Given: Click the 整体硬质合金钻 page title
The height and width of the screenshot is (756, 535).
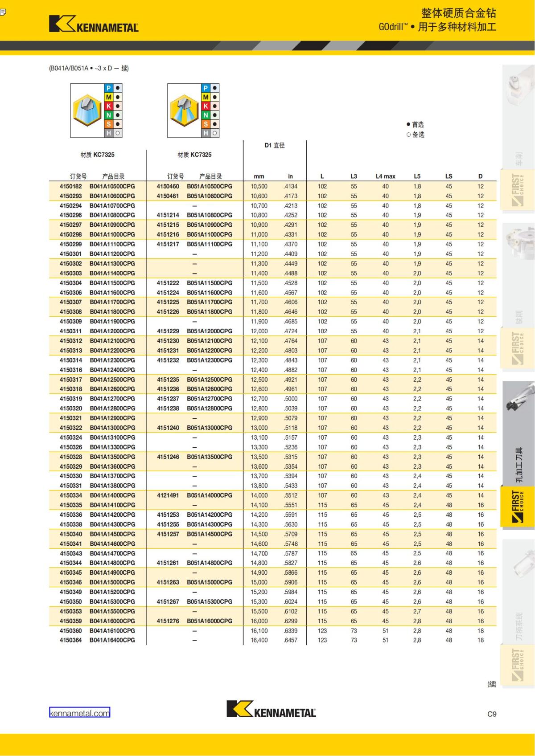Looking at the screenshot, I should point(459,13).
